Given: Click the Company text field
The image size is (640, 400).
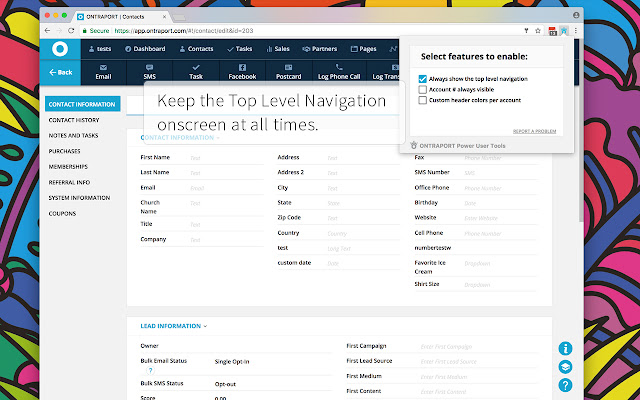Looking at the screenshot, I should (227, 240).
